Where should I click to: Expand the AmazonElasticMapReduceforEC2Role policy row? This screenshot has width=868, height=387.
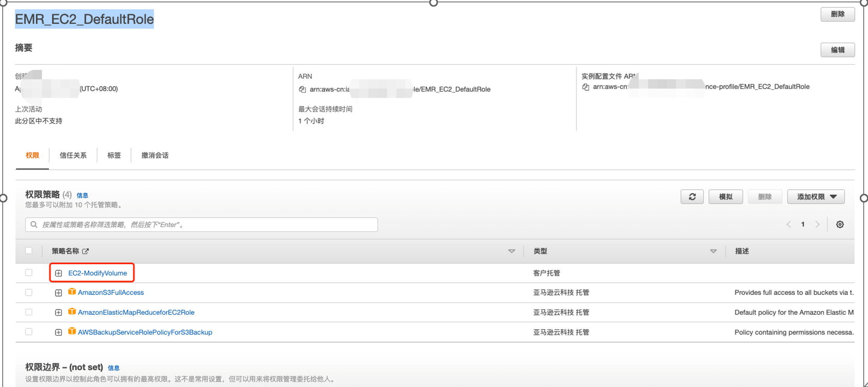(x=58, y=312)
